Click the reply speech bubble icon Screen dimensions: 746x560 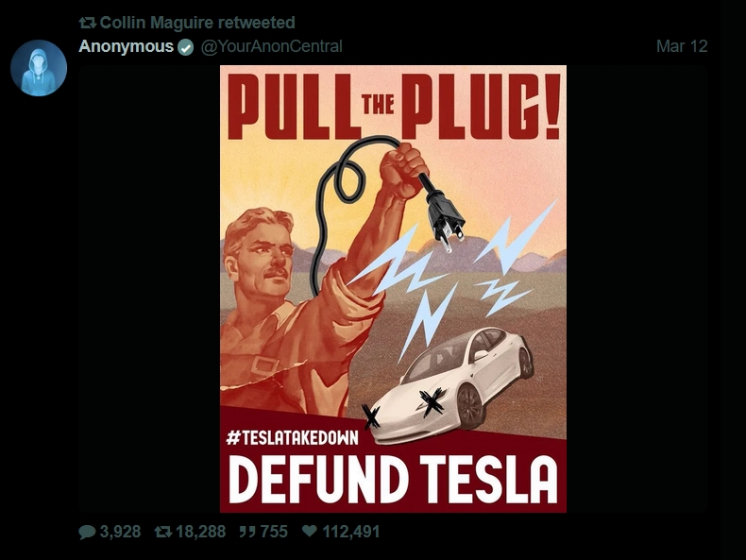pyautogui.click(x=87, y=532)
